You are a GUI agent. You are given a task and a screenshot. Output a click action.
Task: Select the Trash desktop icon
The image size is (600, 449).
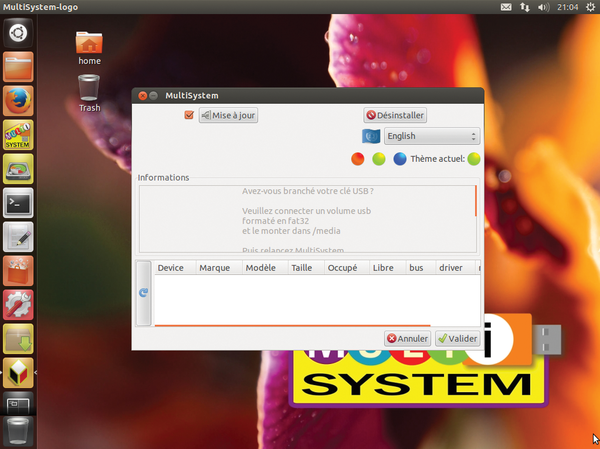[89, 93]
